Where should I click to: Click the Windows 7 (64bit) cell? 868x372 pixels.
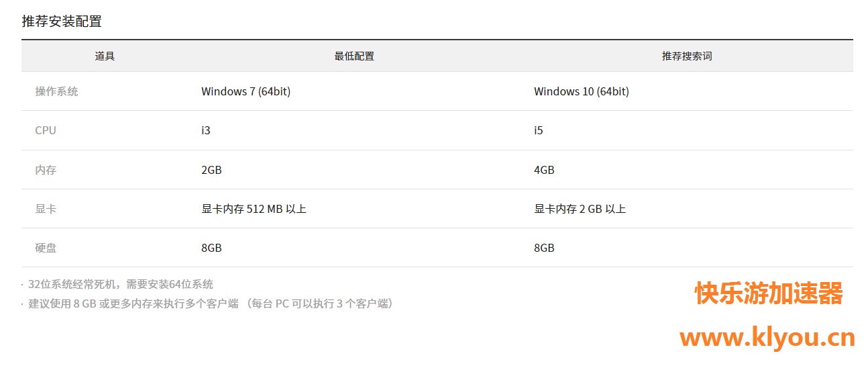pyautogui.click(x=246, y=91)
